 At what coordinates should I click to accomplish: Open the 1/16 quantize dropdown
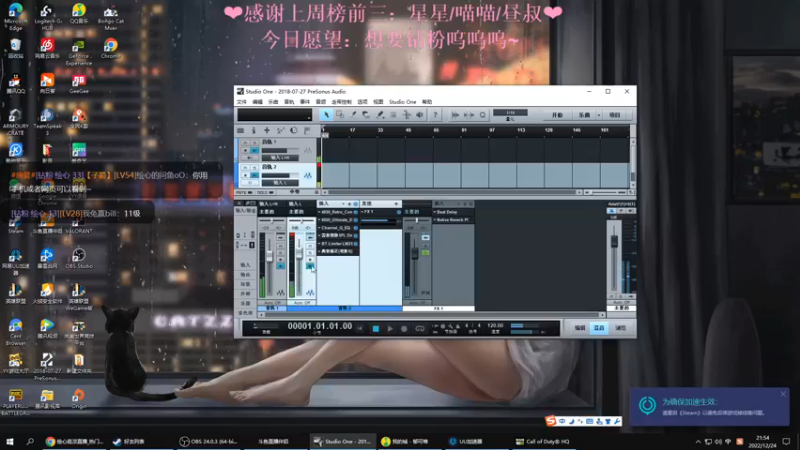click(x=510, y=113)
